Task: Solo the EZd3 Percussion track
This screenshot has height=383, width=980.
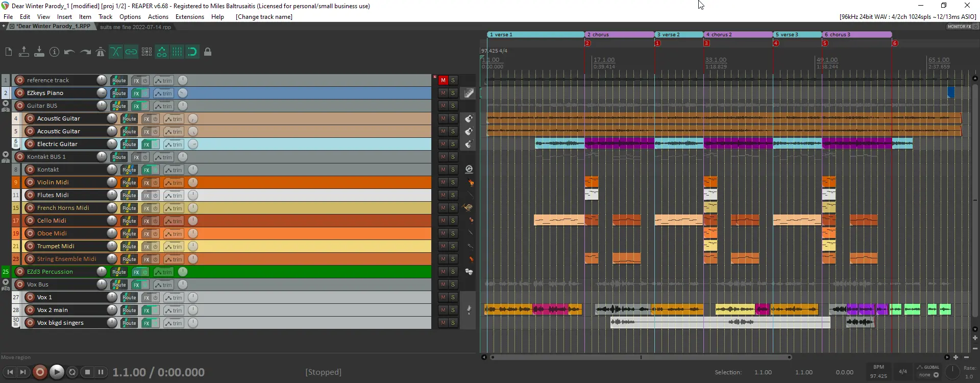Action: [x=453, y=272]
